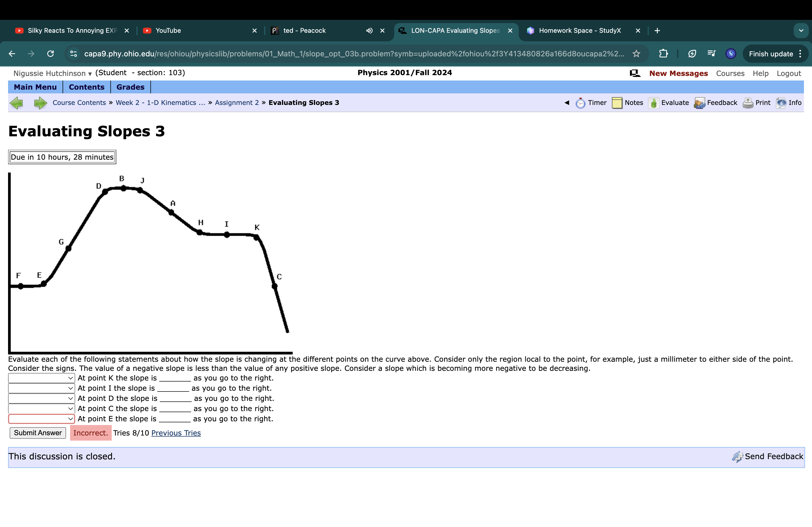Viewport: 812px width, 527px height.
Task: Open the browser extensions puzzle icon
Action: tap(663, 54)
